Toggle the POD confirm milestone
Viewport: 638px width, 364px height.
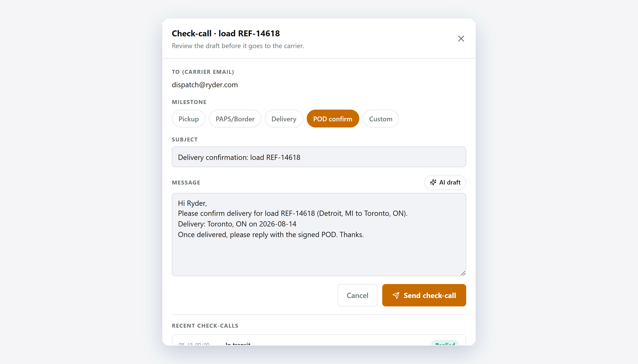pos(332,119)
